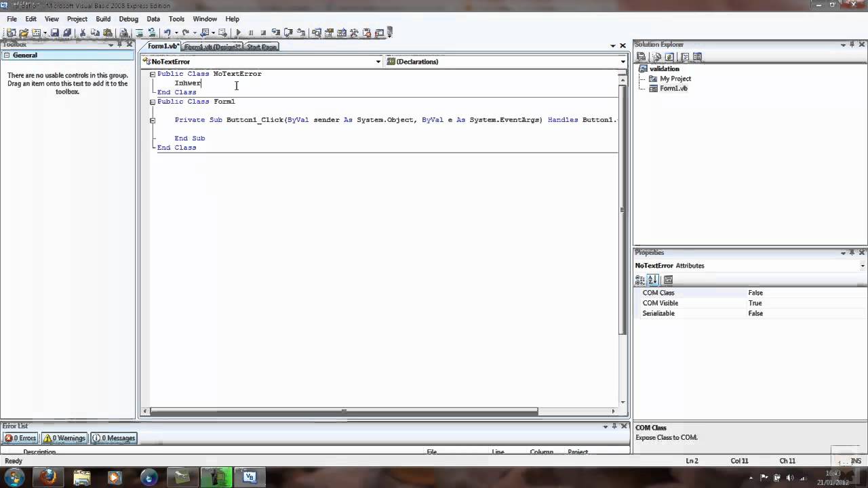Collapse the Button1_Click sub block
Screen dimensions: 868x488
[x=153, y=120]
